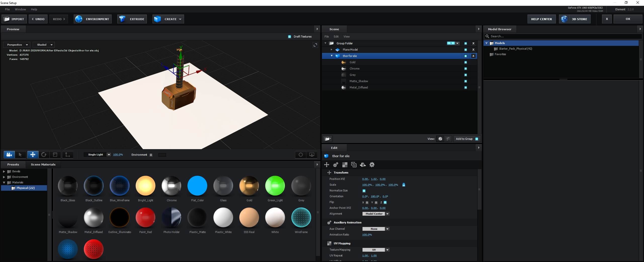Open the Window menu
Image resolution: width=644 pixels, height=262 pixels.
tap(20, 9)
